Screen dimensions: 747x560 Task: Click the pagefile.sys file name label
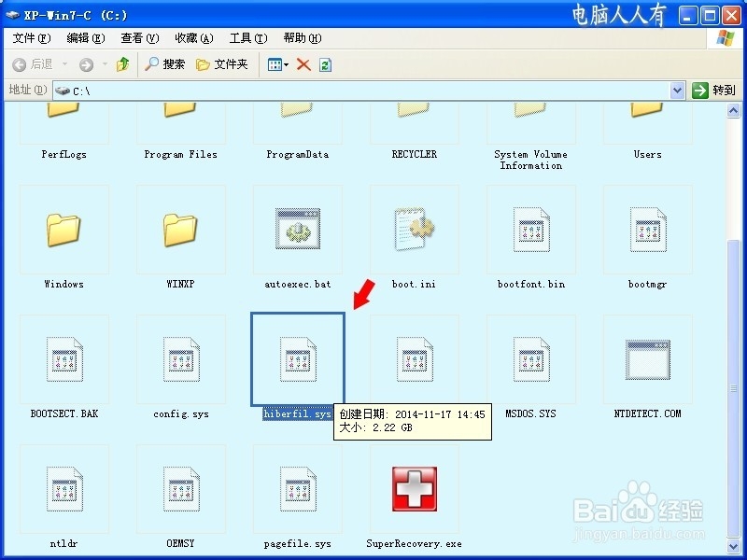(297, 543)
